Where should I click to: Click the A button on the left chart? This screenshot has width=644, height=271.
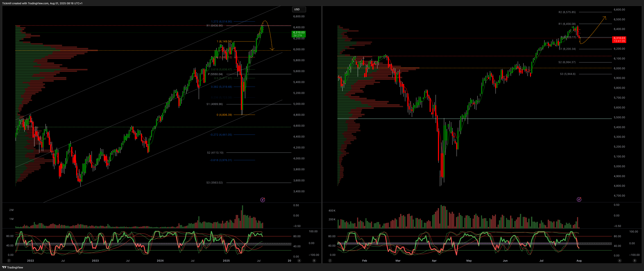click(299, 261)
